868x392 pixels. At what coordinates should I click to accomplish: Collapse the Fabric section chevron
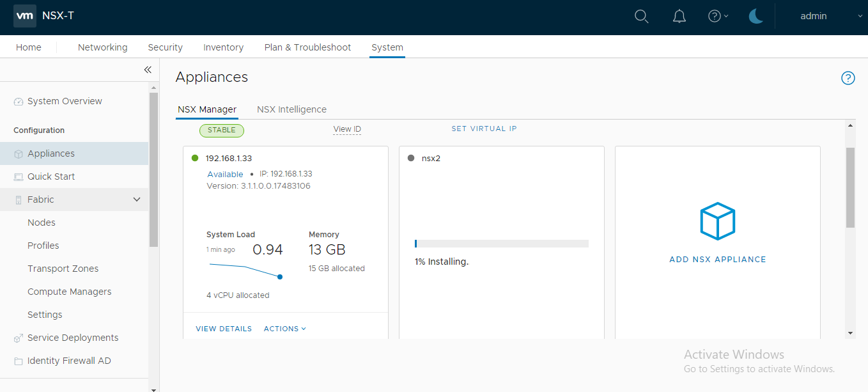coord(137,200)
